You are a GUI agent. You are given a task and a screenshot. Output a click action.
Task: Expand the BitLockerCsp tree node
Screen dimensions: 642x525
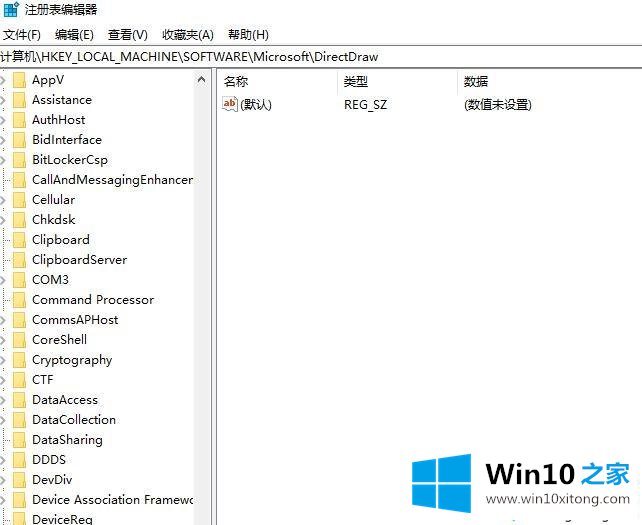(2, 161)
